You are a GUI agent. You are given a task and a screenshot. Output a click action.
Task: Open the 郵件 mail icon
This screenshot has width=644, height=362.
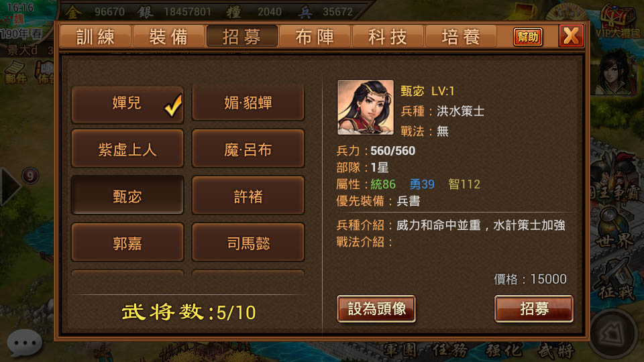(x=15, y=72)
